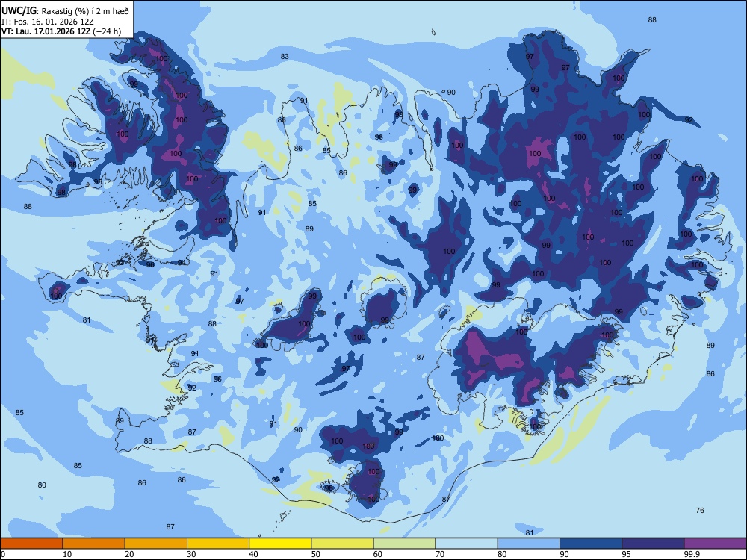Click the legend label 70
747x560 pixels.
coord(440,554)
